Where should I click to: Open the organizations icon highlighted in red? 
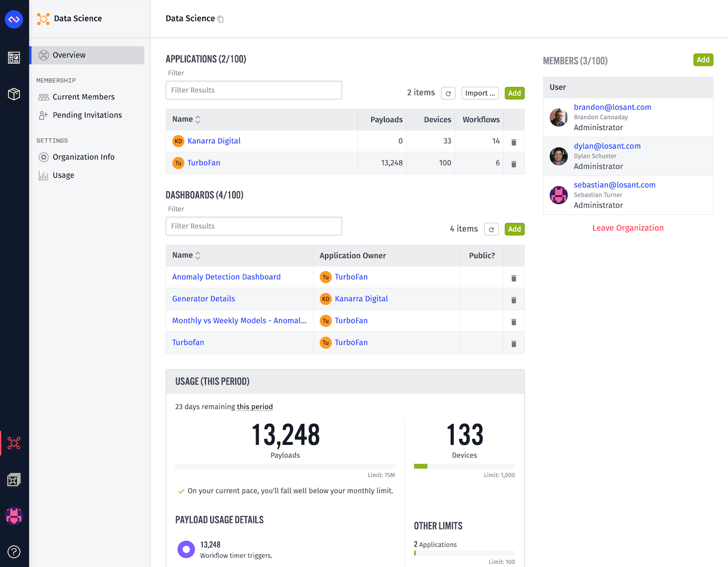[14, 443]
